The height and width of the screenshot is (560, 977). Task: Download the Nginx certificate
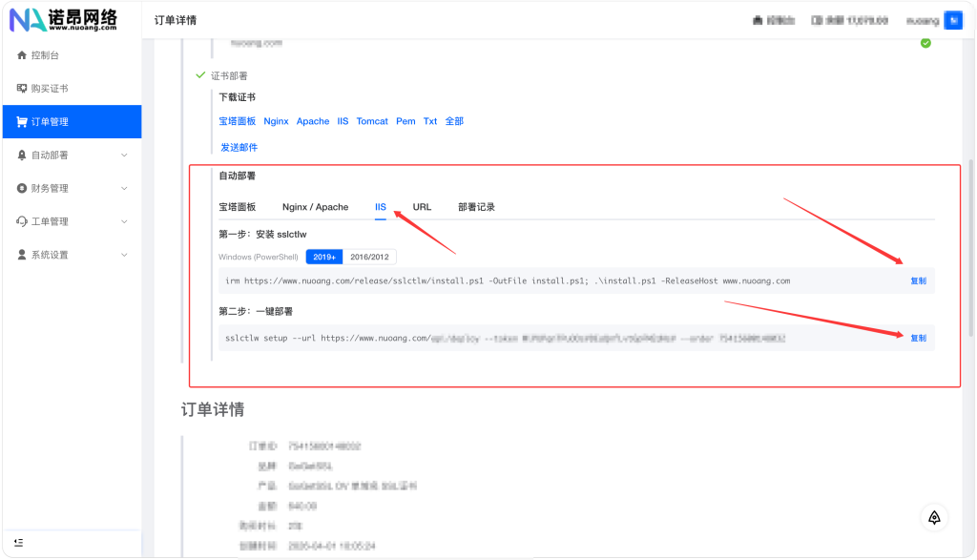coord(276,121)
